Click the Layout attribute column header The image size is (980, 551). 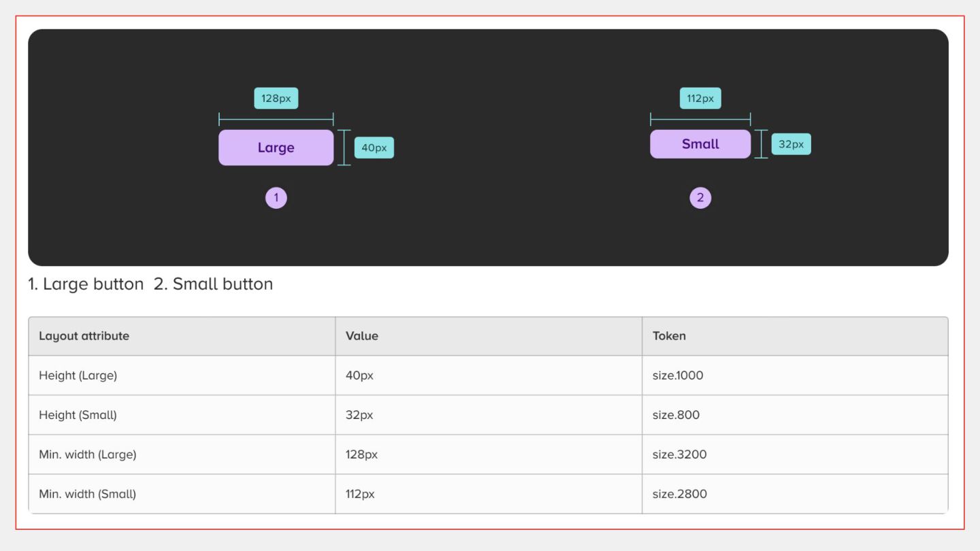[x=84, y=336]
